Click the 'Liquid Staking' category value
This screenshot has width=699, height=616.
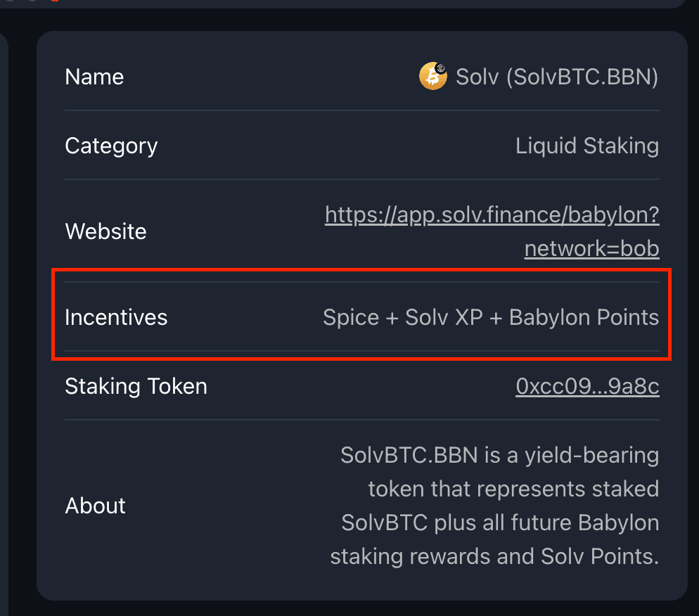tap(586, 146)
